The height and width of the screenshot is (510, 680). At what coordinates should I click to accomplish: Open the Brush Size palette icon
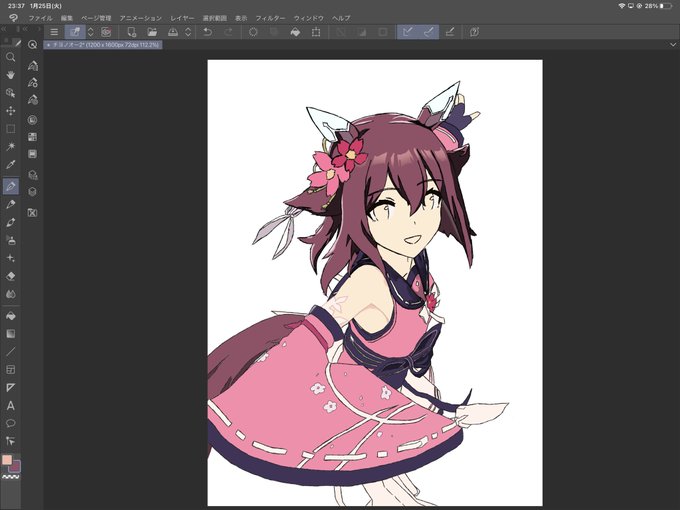click(33, 100)
